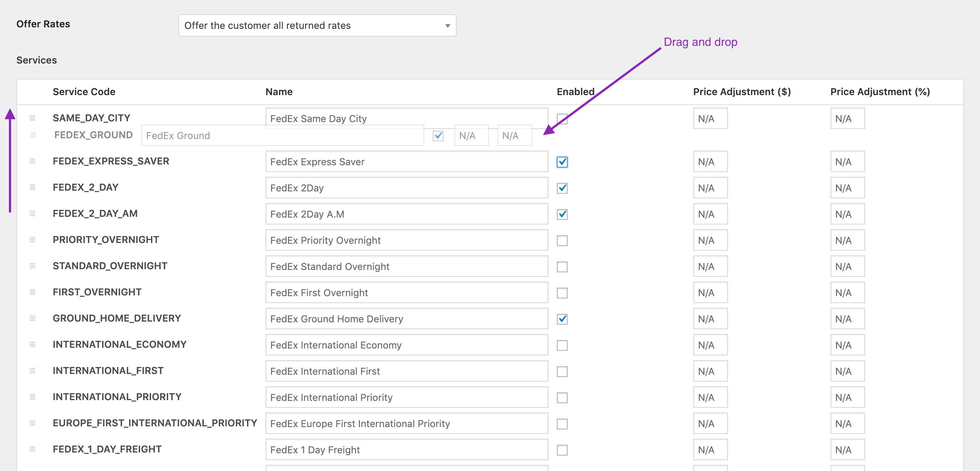Set dollar price adjustment for FEDEX_2_DAY
The height and width of the screenshot is (471, 980).
point(710,188)
